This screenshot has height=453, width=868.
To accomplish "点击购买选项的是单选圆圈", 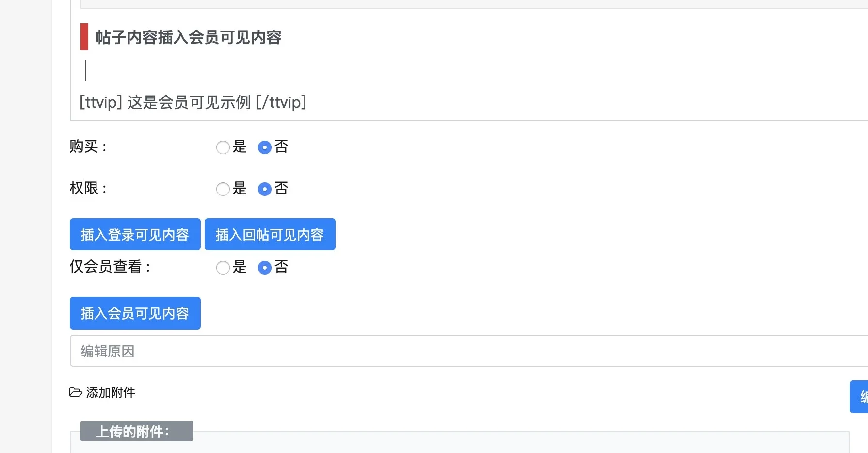I will click(223, 147).
